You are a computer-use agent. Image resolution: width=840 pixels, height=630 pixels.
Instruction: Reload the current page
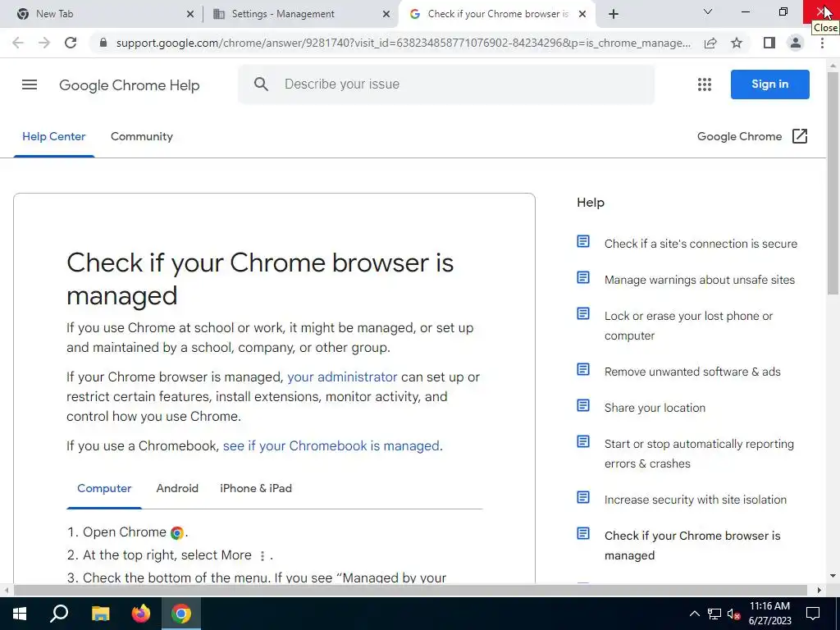point(71,43)
